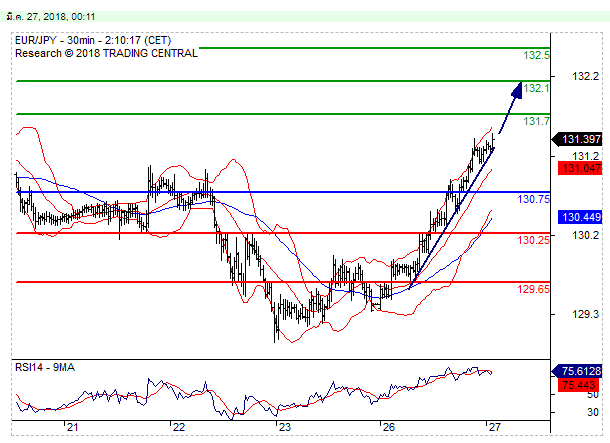Click the date header 27, 2018, 00:11

coord(51,17)
